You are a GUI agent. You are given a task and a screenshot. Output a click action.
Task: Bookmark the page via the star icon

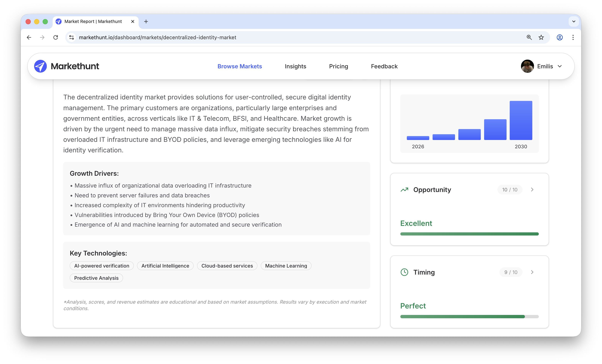[x=541, y=37]
